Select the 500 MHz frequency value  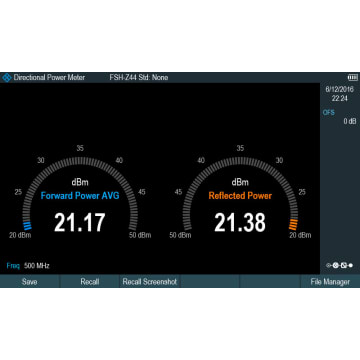[37, 266]
